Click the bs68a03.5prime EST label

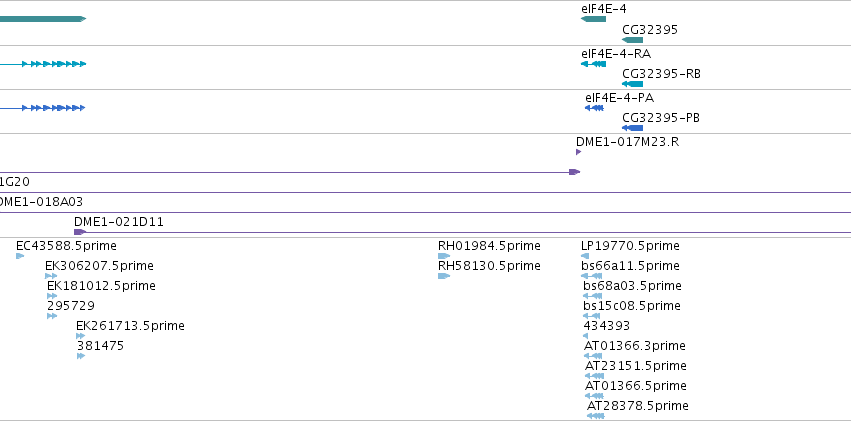pos(632,286)
